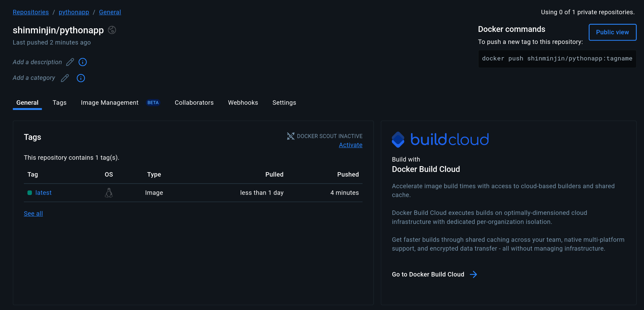Image resolution: width=644 pixels, height=310 pixels.
Task: Click the public visibility globe icon
Action: [112, 30]
